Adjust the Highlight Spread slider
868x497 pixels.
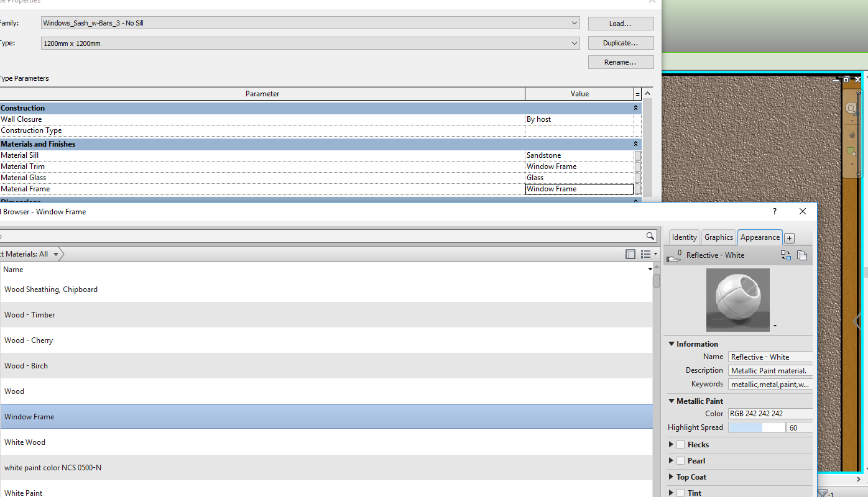pos(757,428)
